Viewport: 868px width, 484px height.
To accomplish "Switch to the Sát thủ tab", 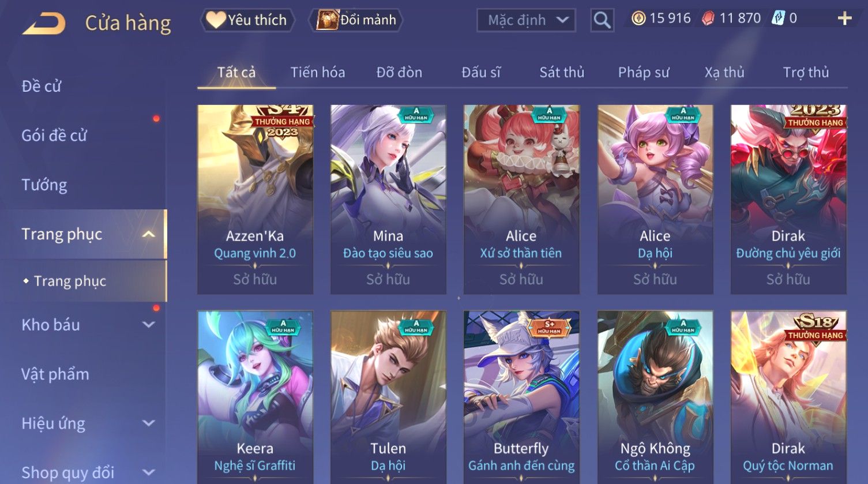I will (x=562, y=72).
